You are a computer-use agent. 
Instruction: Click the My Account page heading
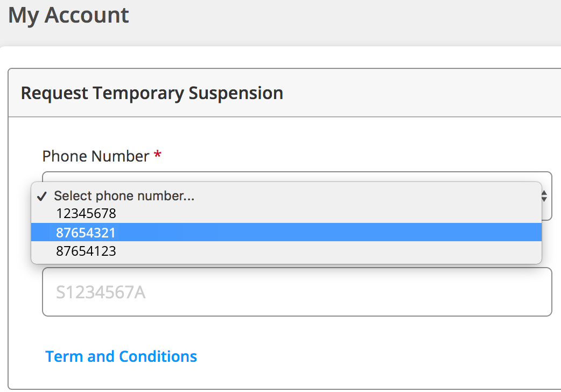pyautogui.click(x=68, y=15)
